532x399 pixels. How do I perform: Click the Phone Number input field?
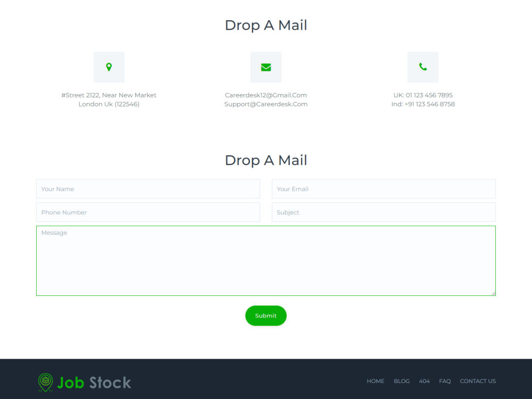(148, 212)
